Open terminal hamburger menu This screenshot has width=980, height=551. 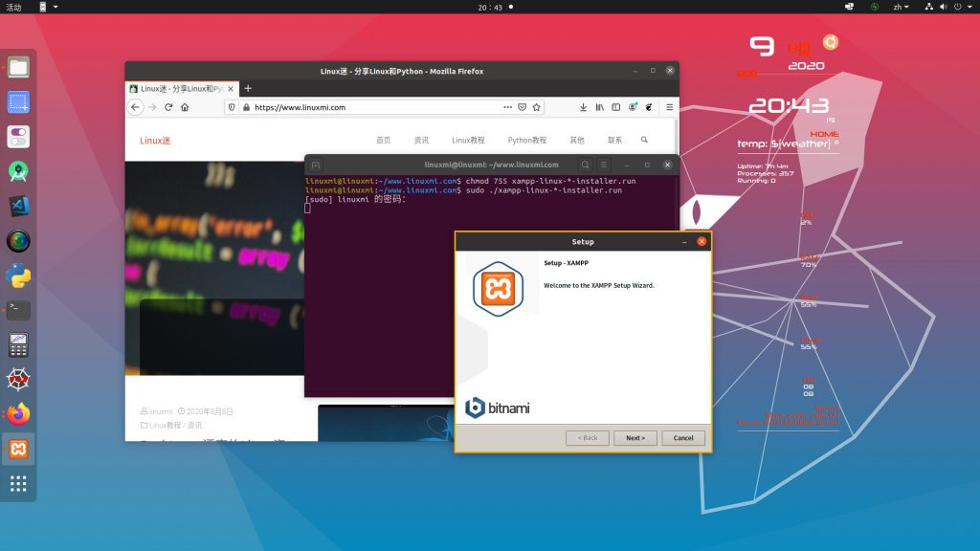pyautogui.click(x=604, y=165)
